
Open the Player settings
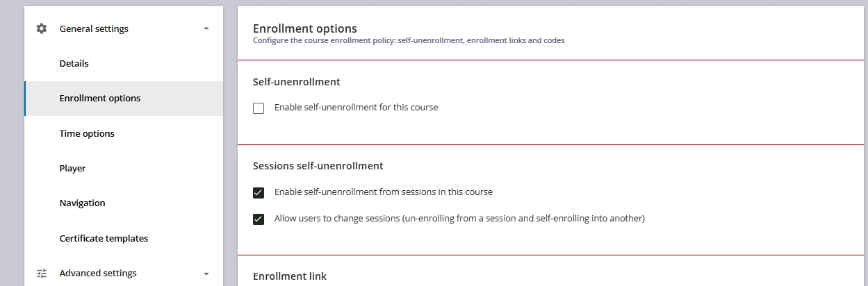coord(73,168)
